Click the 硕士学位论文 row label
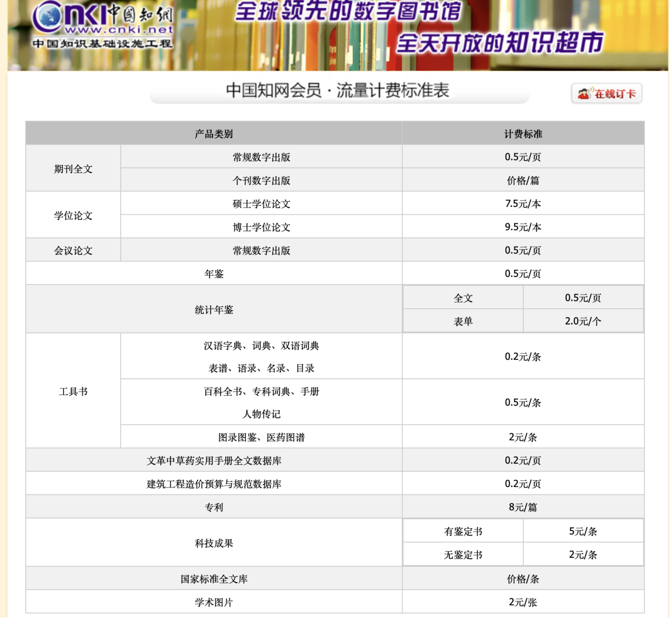 point(262,204)
